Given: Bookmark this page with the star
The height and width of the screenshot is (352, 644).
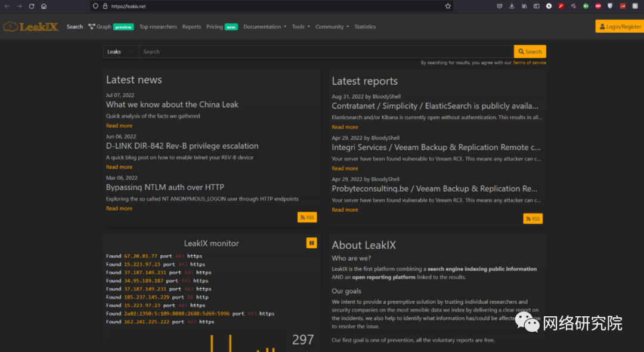Looking at the screenshot, I should pyautogui.click(x=448, y=6).
